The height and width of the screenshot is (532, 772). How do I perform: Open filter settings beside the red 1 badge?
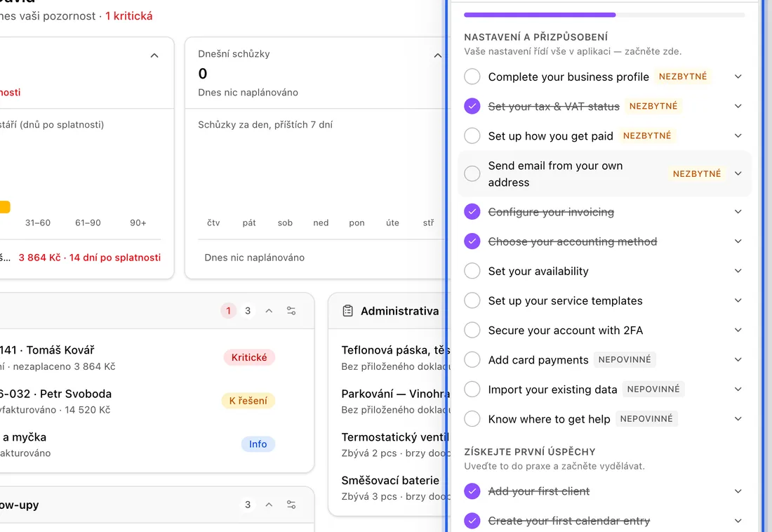tap(291, 311)
